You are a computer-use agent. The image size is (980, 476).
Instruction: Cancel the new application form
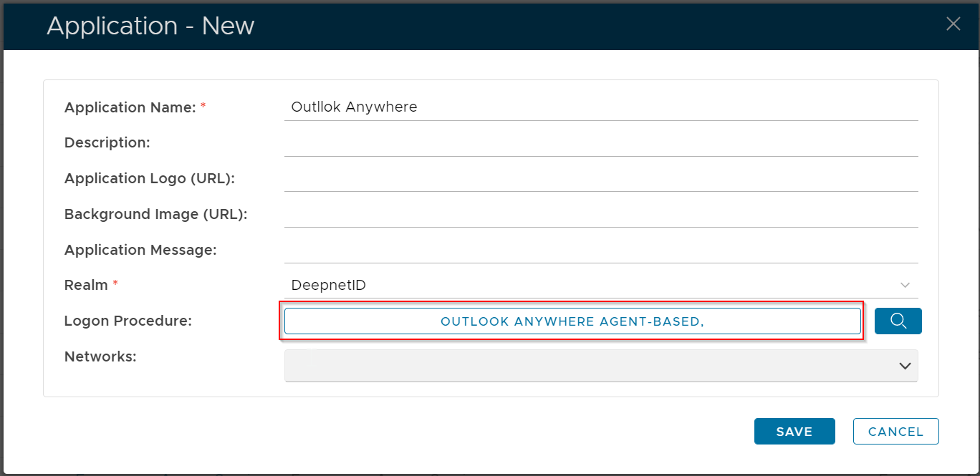(x=895, y=432)
